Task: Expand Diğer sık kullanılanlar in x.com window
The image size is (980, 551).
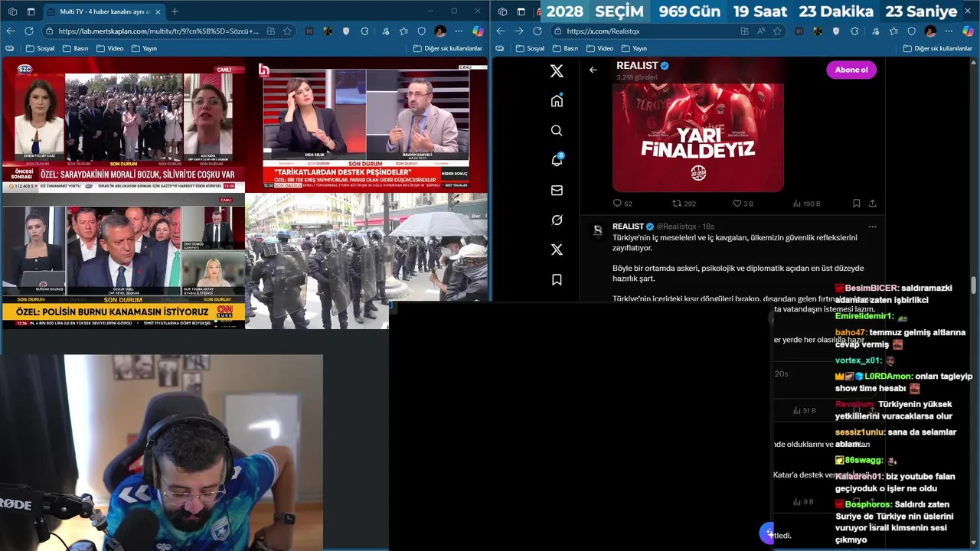Action: click(x=938, y=48)
